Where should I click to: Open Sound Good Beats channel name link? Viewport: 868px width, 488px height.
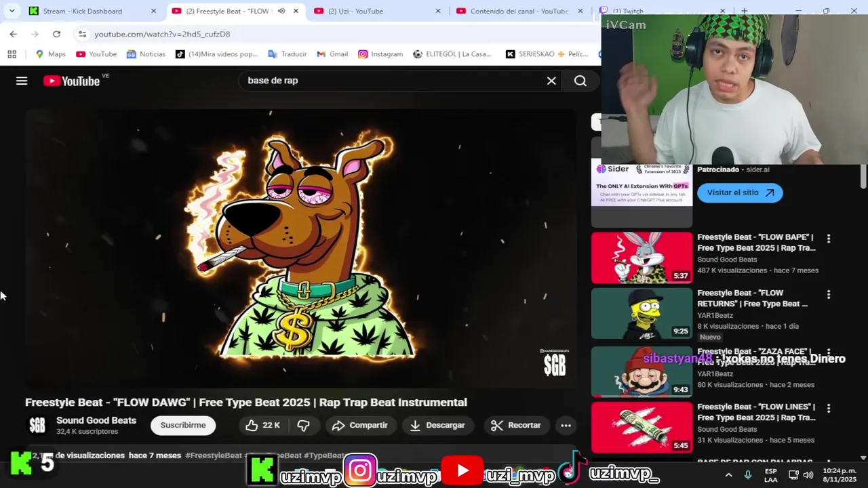point(96,420)
